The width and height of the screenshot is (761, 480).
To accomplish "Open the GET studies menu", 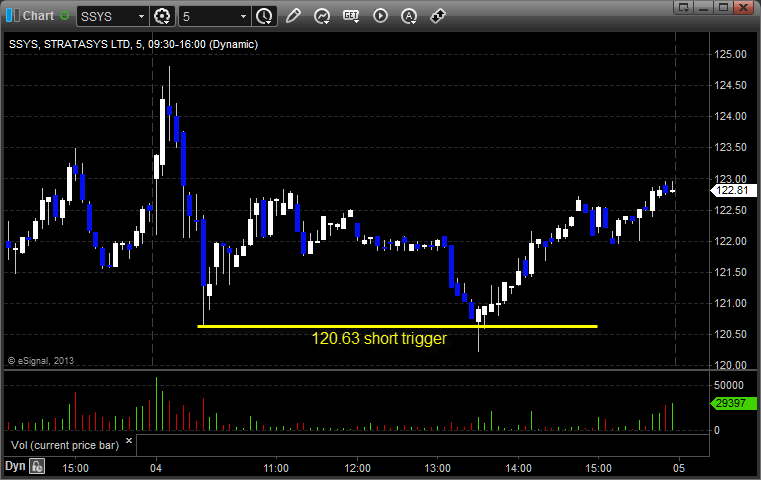I will [x=351, y=16].
